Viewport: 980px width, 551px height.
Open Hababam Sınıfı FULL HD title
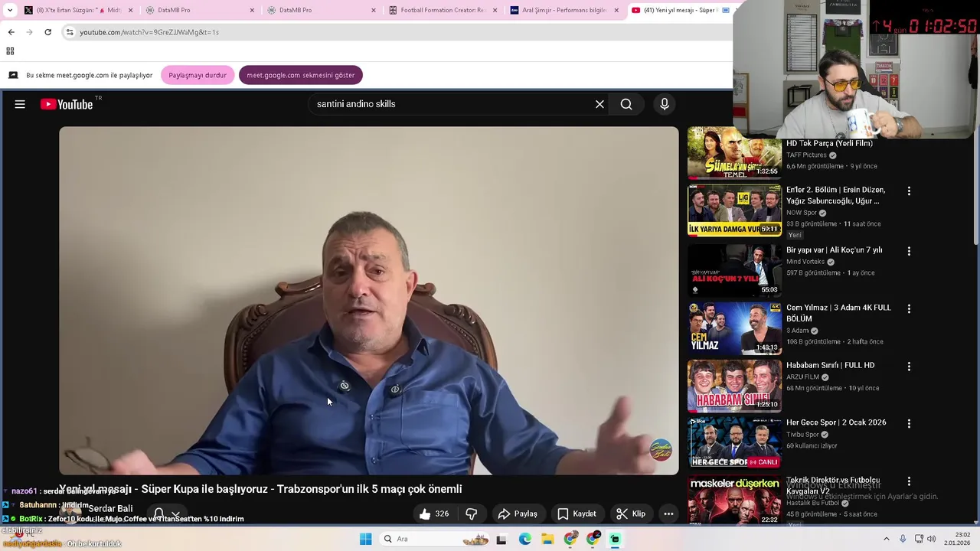coord(830,365)
